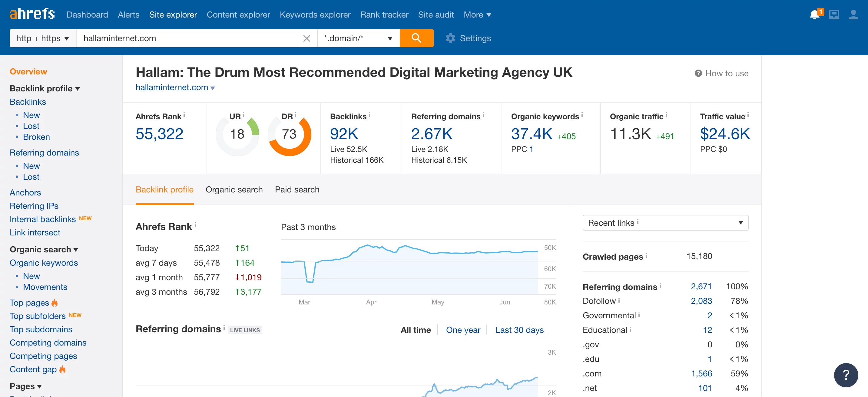
Task: Open the notifications bell icon
Action: click(x=814, y=15)
